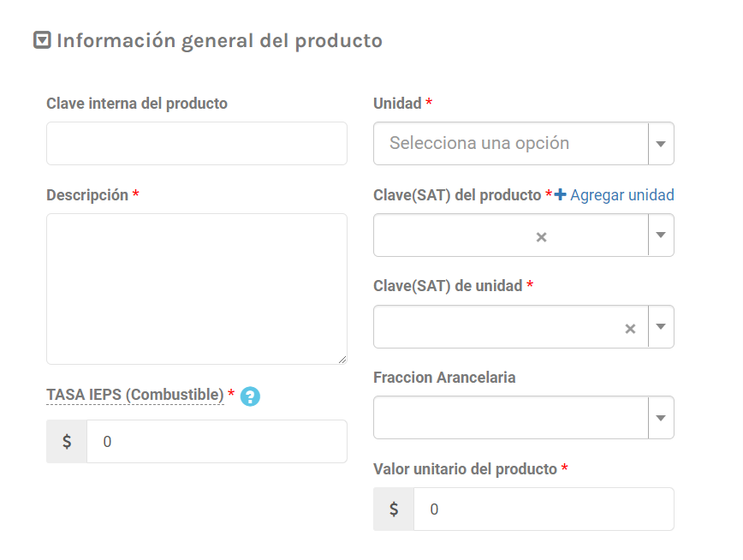Click the Agregar unidad link

click(622, 195)
